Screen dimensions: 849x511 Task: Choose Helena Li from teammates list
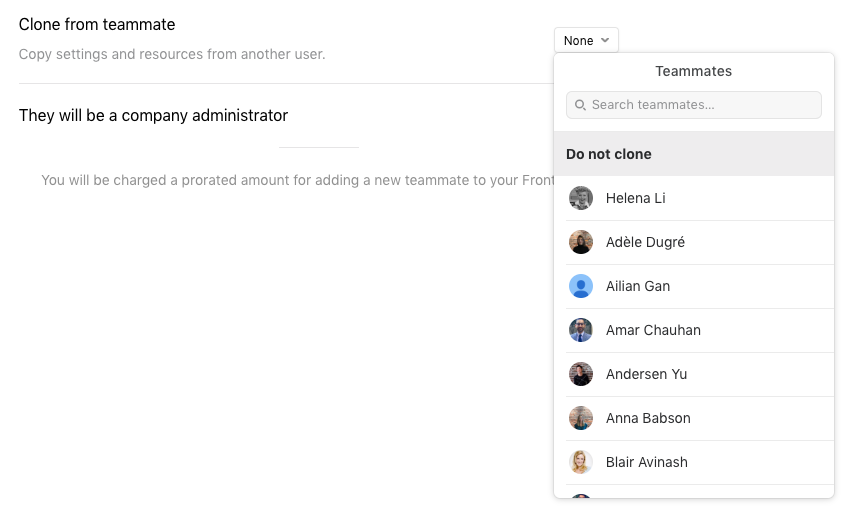700,198
